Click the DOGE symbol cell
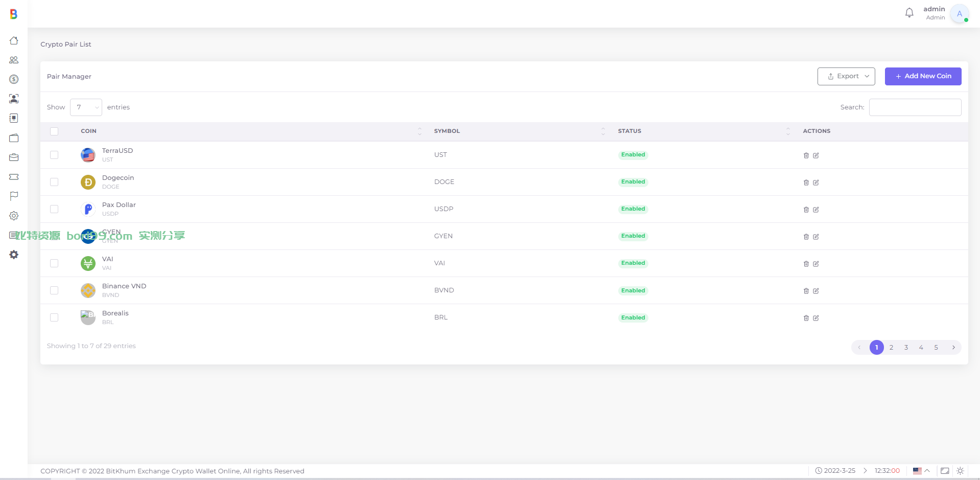This screenshot has height=480, width=980. pos(444,182)
